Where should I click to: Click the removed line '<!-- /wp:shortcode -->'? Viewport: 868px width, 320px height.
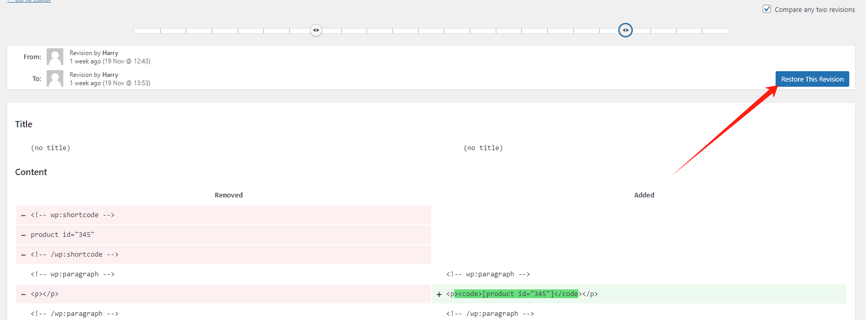point(223,255)
